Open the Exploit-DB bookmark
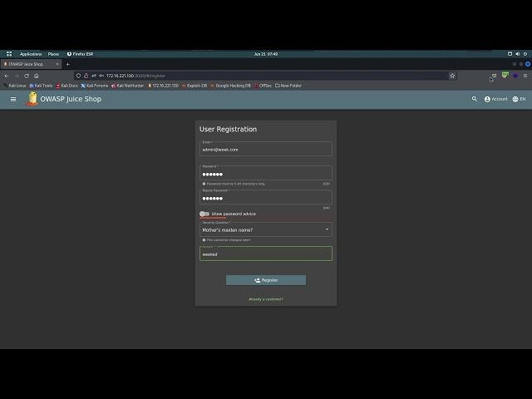This screenshot has height=399, width=532. [x=195, y=86]
